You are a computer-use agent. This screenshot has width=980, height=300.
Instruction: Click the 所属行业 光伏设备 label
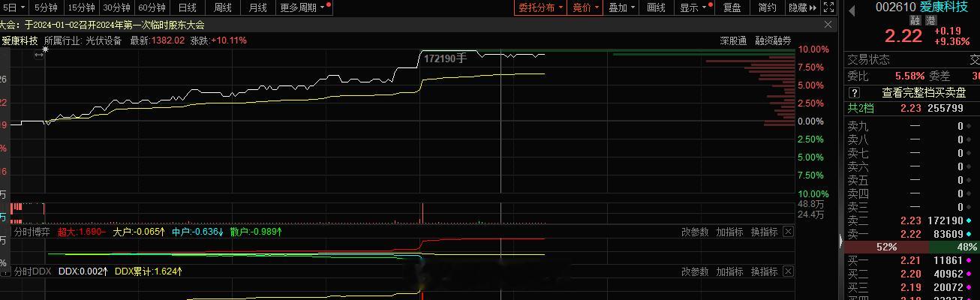click(x=83, y=40)
